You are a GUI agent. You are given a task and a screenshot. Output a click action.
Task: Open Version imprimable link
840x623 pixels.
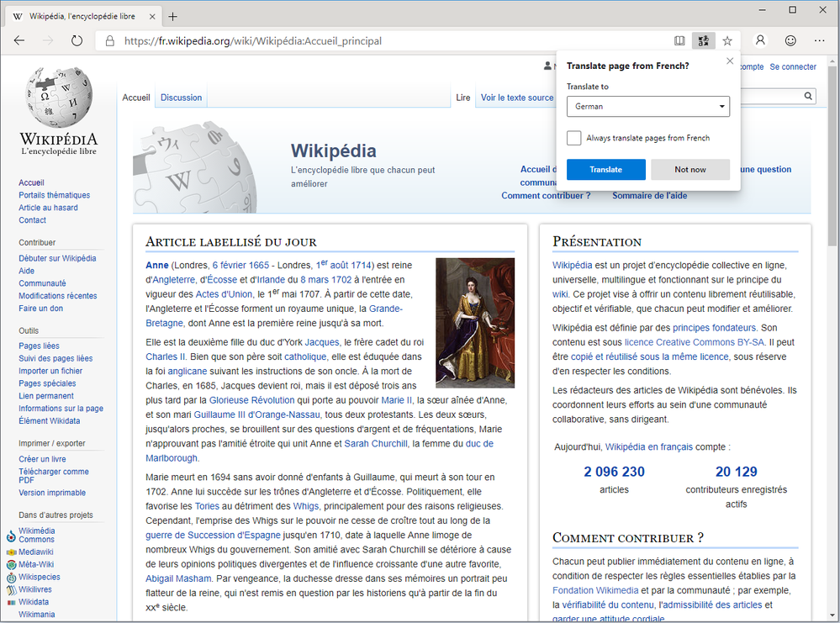pos(52,493)
